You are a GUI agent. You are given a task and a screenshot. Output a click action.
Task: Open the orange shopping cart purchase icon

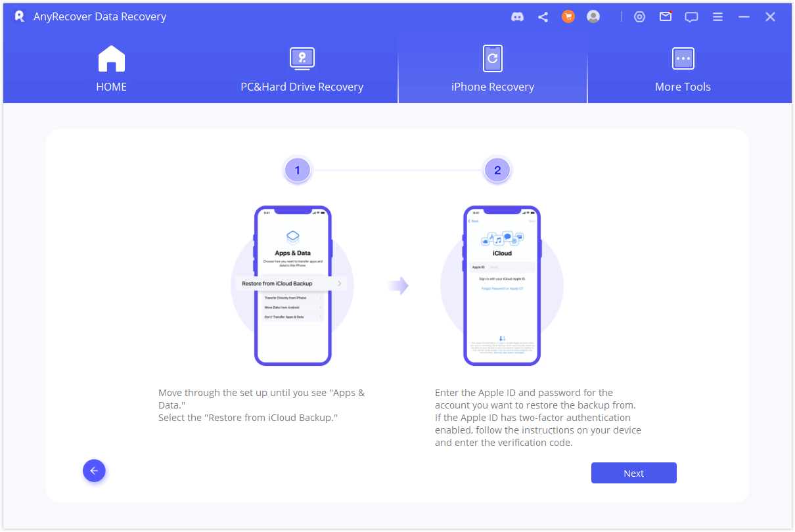[568, 17]
